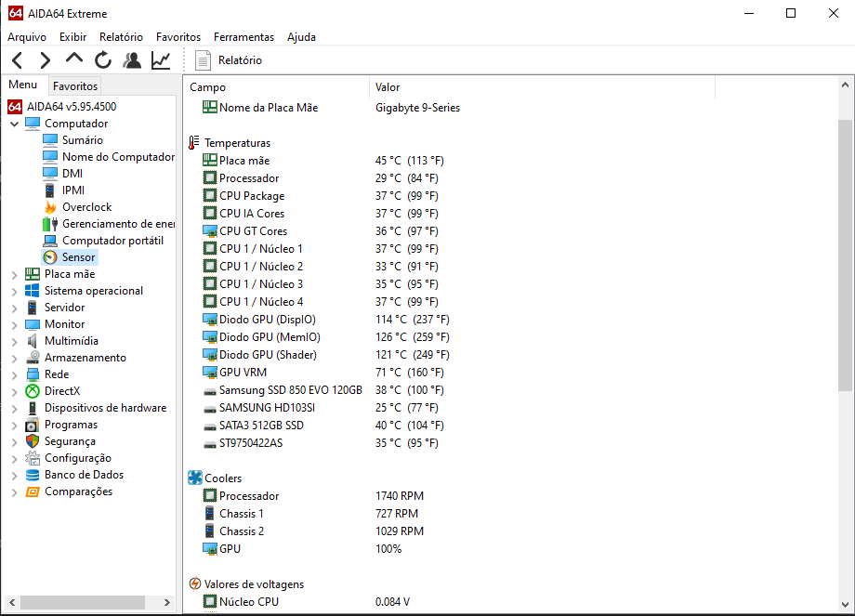Open the graph chart toolbar icon
The image size is (855, 616).
161,60
